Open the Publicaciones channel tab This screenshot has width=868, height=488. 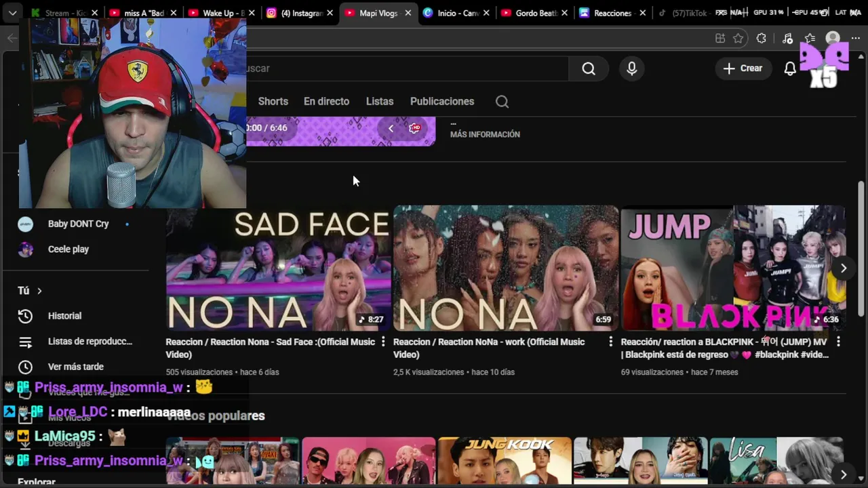point(442,102)
